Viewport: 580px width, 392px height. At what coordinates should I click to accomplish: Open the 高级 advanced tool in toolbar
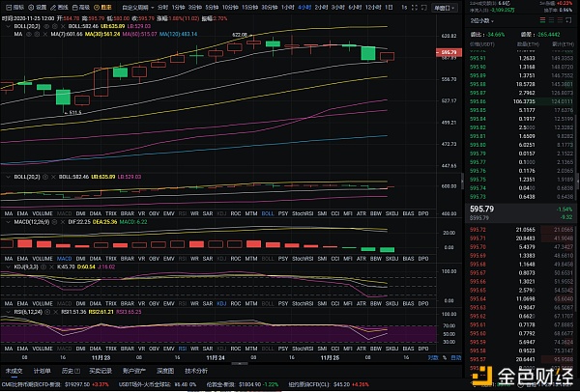click(x=81, y=8)
